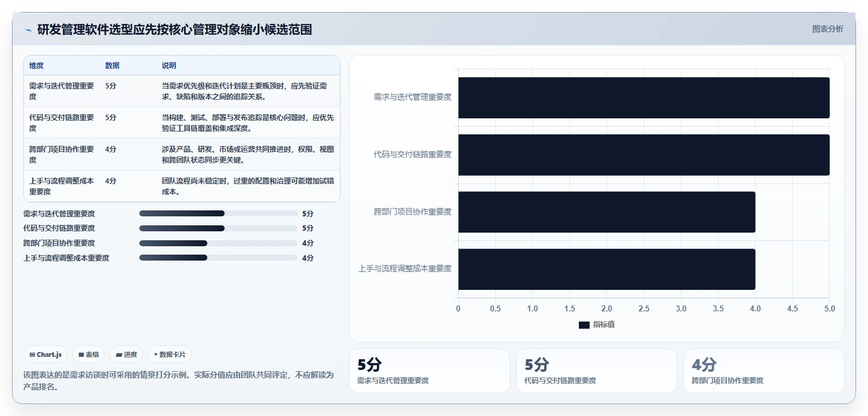Click the 需求与迭代管理重要度 progress bar
868x416 pixels.
coord(218,213)
